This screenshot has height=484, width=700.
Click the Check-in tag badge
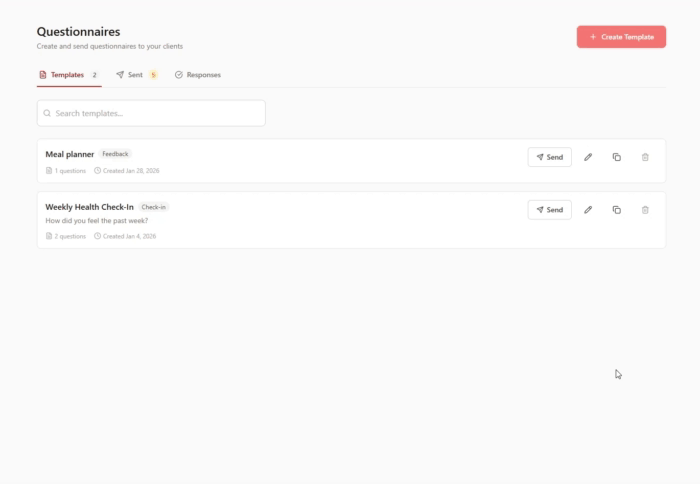pos(154,207)
